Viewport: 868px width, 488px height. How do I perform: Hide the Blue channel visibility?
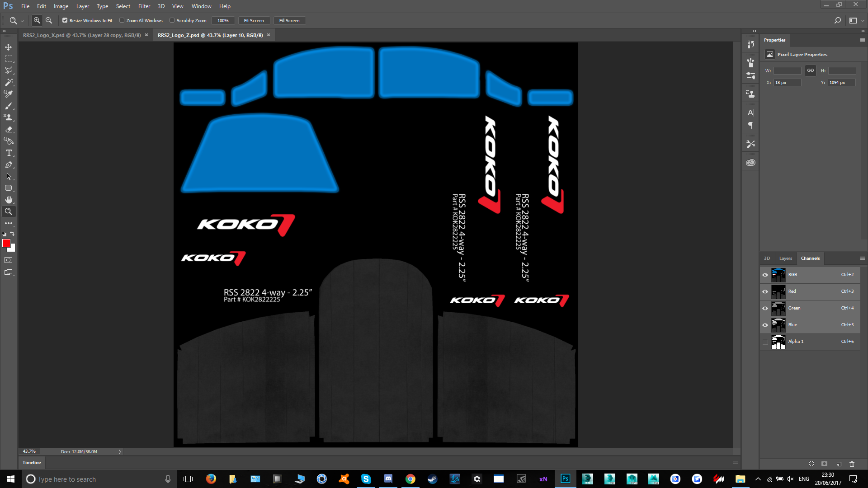[x=765, y=325]
